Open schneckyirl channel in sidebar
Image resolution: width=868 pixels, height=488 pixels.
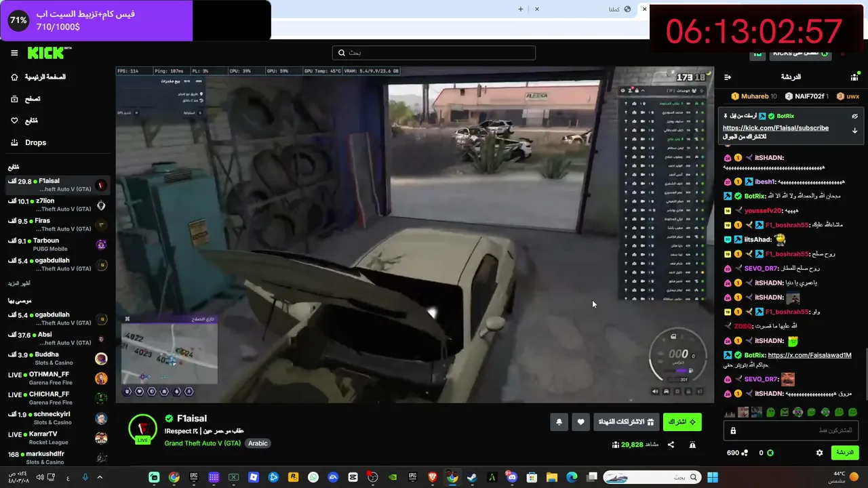coord(57,418)
